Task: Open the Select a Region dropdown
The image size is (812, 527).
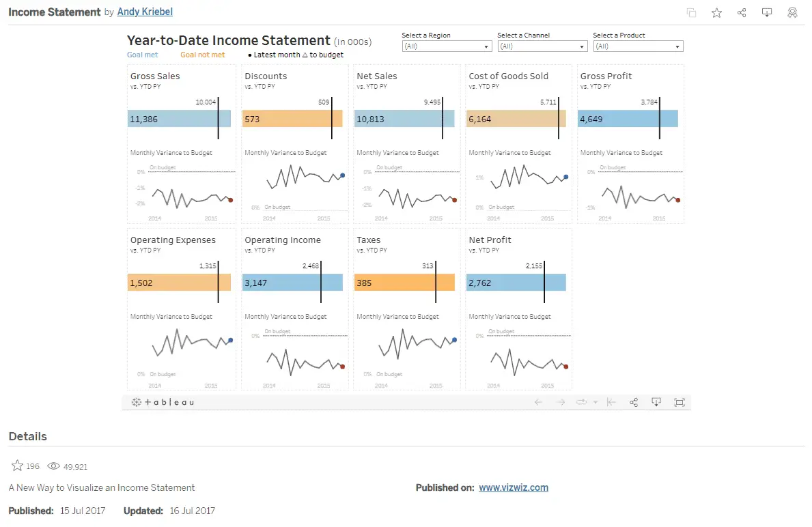Action: point(486,46)
